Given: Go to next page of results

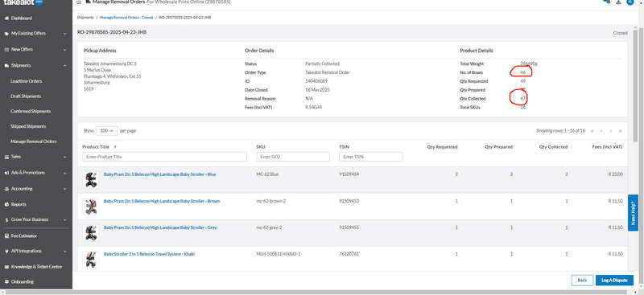Looking at the screenshot, I should pyautogui.click(x=611, y=131).
